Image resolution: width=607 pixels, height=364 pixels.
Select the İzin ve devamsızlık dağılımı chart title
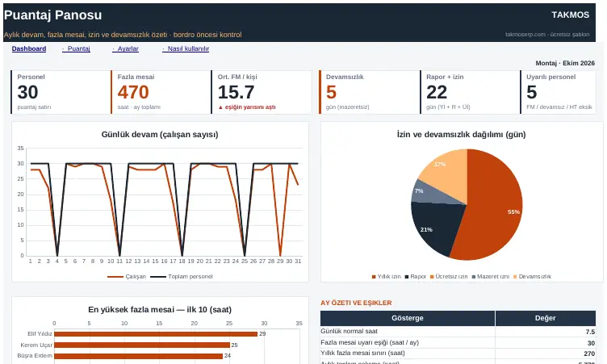pos(461,134)
